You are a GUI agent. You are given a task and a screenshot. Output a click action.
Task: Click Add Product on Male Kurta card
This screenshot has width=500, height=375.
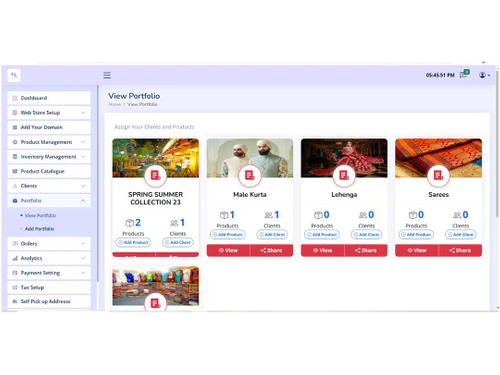(x=228, y=235)
